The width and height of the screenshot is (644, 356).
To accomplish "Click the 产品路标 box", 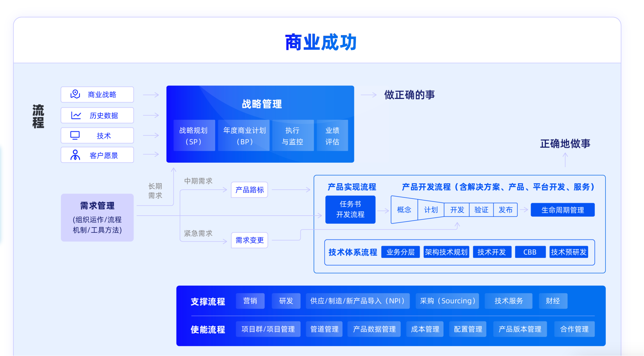I will click(249, 190).
